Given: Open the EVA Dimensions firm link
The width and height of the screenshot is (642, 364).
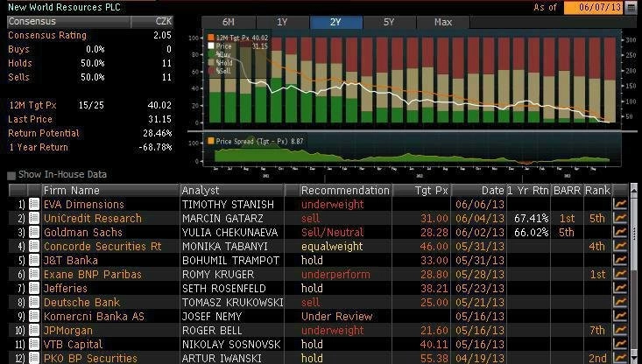Looking at the screenshot, I should 83,204.
